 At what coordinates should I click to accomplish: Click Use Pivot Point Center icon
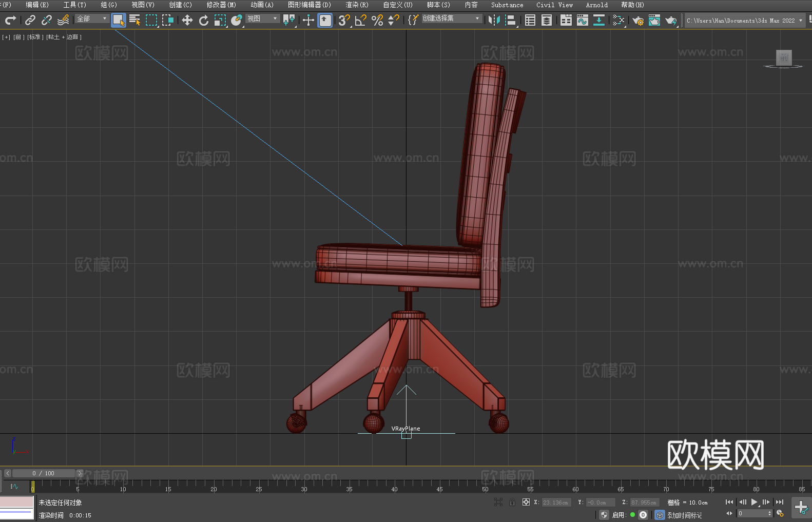pos(289,20)
